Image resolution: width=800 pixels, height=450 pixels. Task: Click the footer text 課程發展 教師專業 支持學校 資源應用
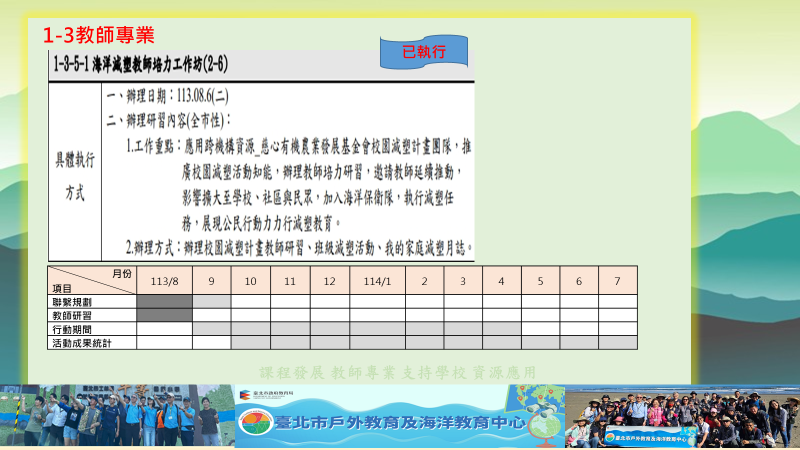point(398,373)
